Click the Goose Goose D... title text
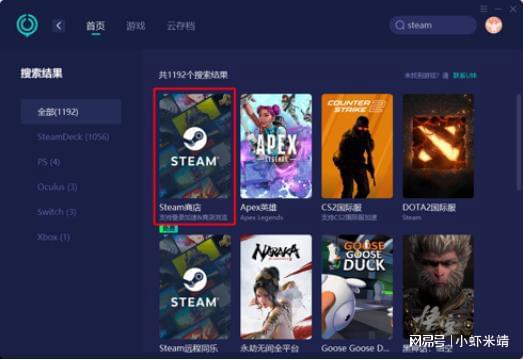The image size is (523, 360). [x=355, y=348]
